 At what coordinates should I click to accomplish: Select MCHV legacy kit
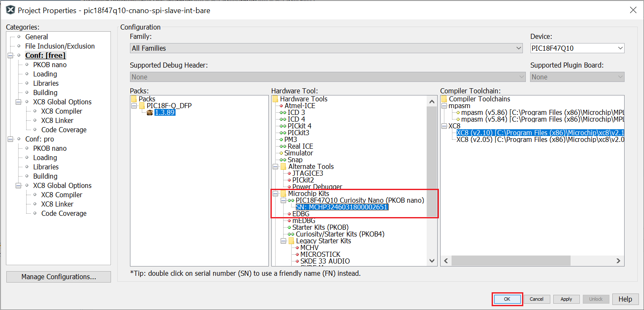click(309, 247)
